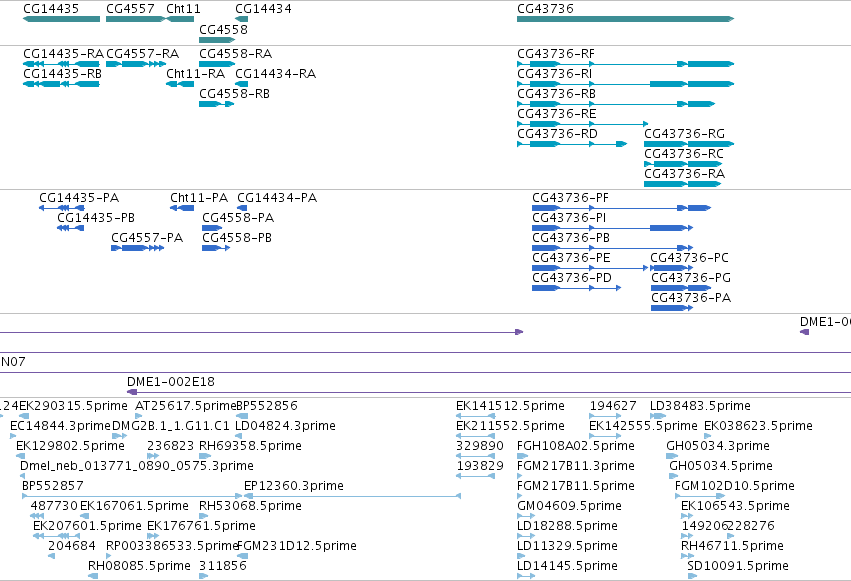Select the CG4557 gene label

pyautogui.click(x=130, y=9)
